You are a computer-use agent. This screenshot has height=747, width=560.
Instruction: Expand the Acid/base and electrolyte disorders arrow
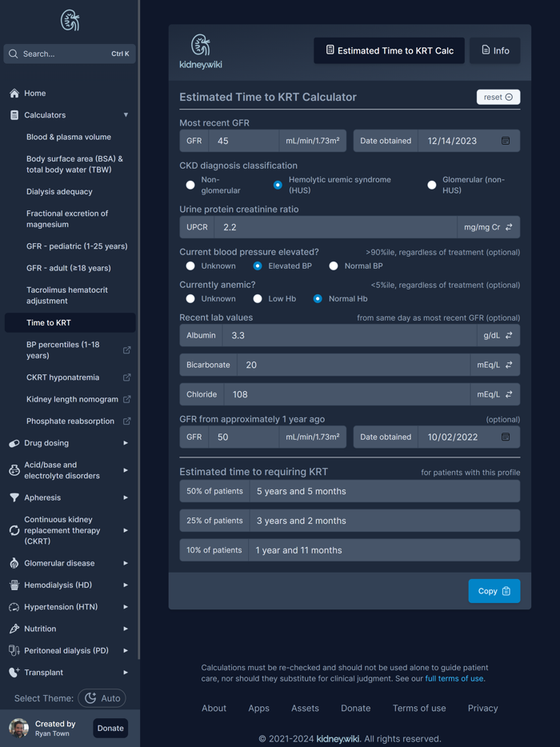click(126, 470)
